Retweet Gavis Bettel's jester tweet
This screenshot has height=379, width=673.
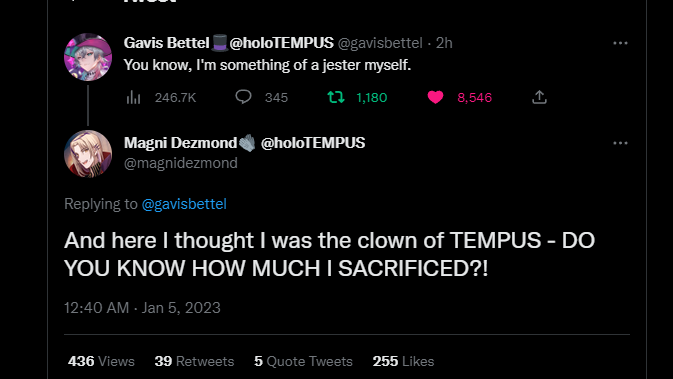pyautogui.click(x=336, y=97)
